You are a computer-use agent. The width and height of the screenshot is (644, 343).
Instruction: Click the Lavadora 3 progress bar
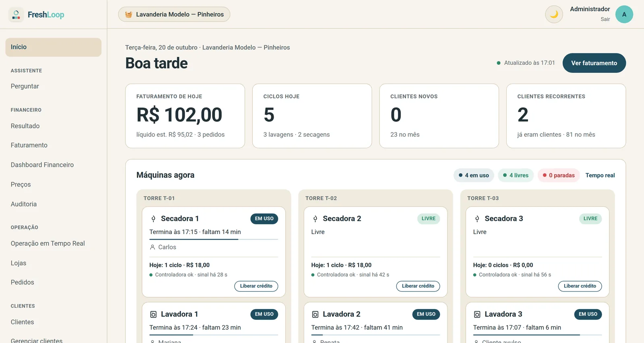[x=537, y=335]
